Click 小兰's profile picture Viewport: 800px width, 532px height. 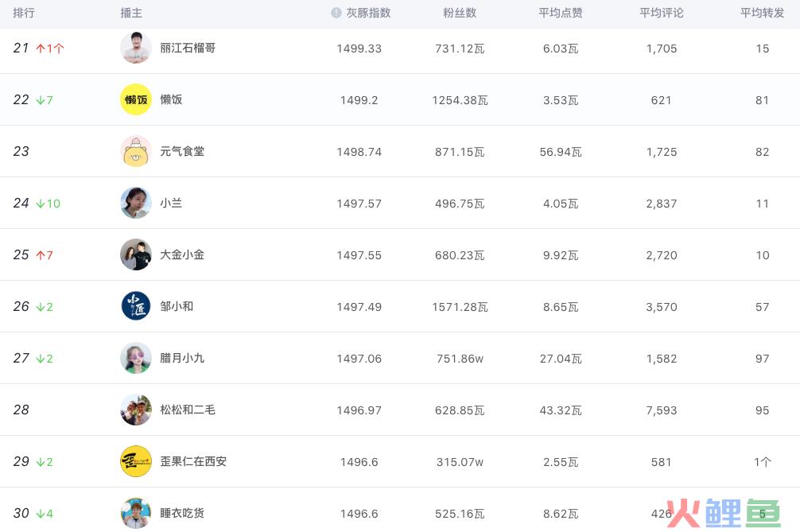tap(136, 203)
